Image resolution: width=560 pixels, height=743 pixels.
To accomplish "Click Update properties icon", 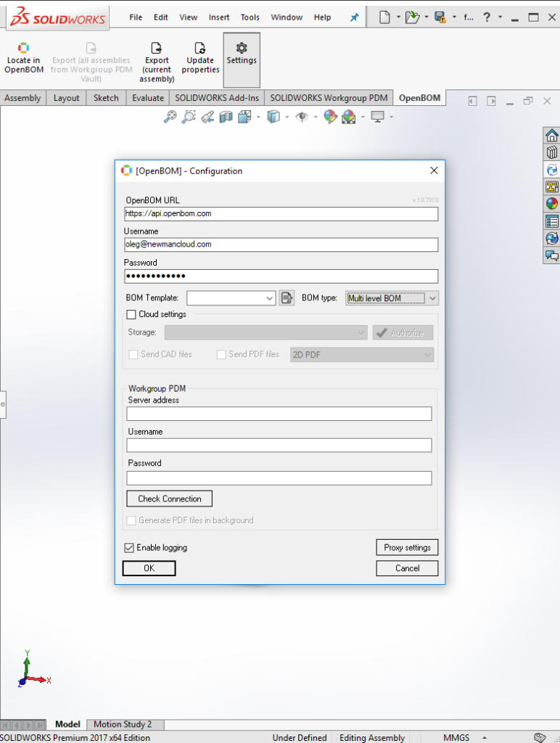I will pos(200,48).
